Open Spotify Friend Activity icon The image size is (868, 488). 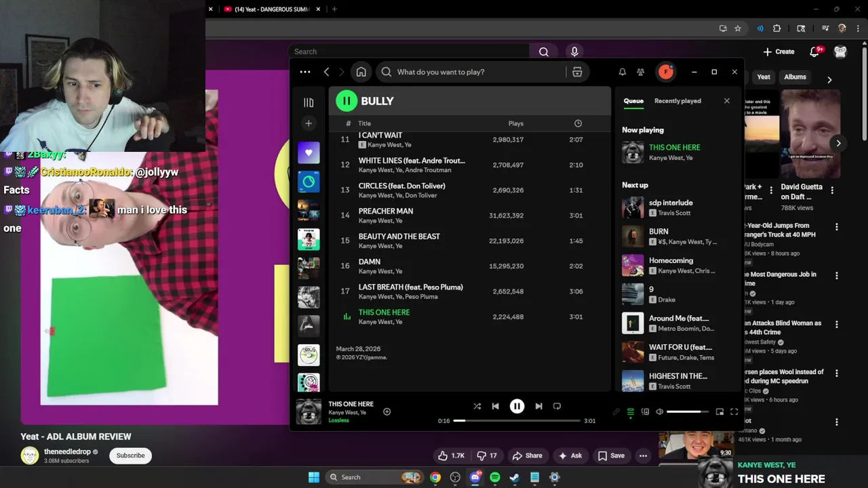coord(640,72)
